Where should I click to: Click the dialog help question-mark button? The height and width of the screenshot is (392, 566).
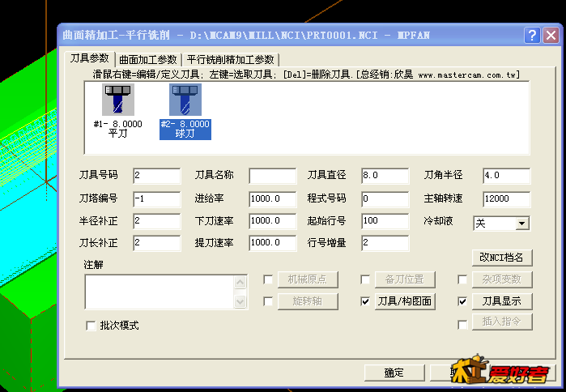[x=532, y=36]
